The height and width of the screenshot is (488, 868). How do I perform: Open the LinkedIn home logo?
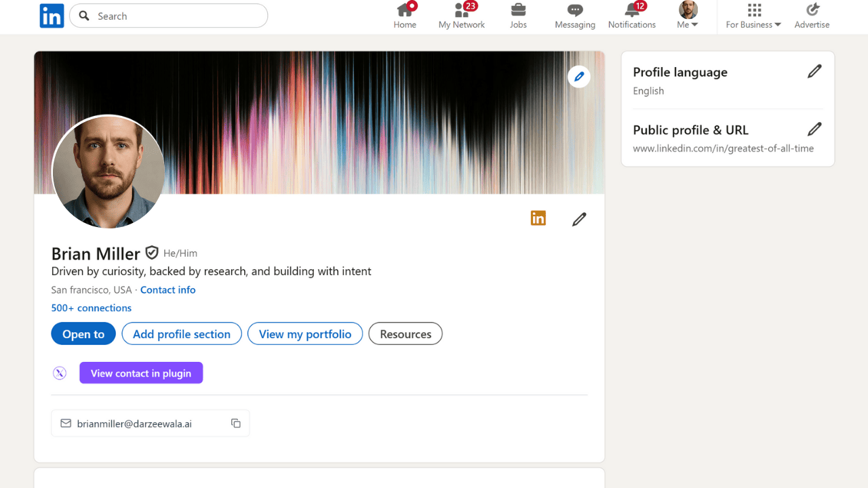point(52,16)
